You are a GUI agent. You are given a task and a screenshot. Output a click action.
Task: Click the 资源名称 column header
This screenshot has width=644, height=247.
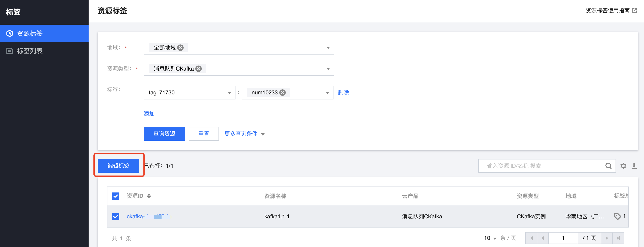(x=275, y=196)
